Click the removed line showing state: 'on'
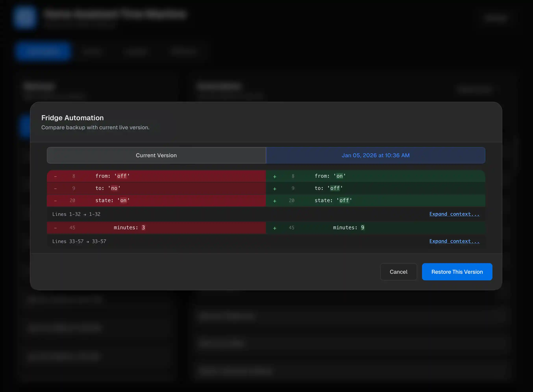Image resolution: width=533 pixels, height=392 pixels. [112, 200]
